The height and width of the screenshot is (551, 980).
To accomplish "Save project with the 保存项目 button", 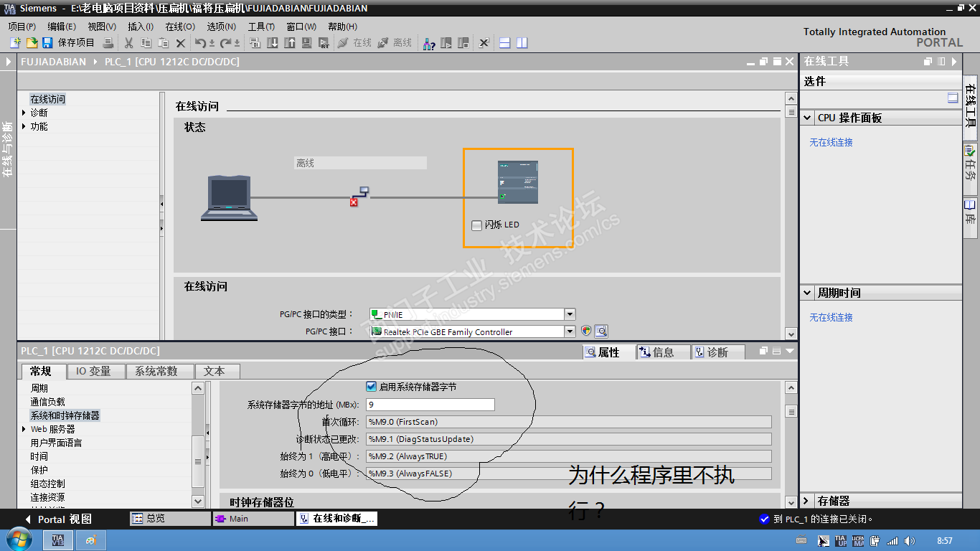I will 69,43.
